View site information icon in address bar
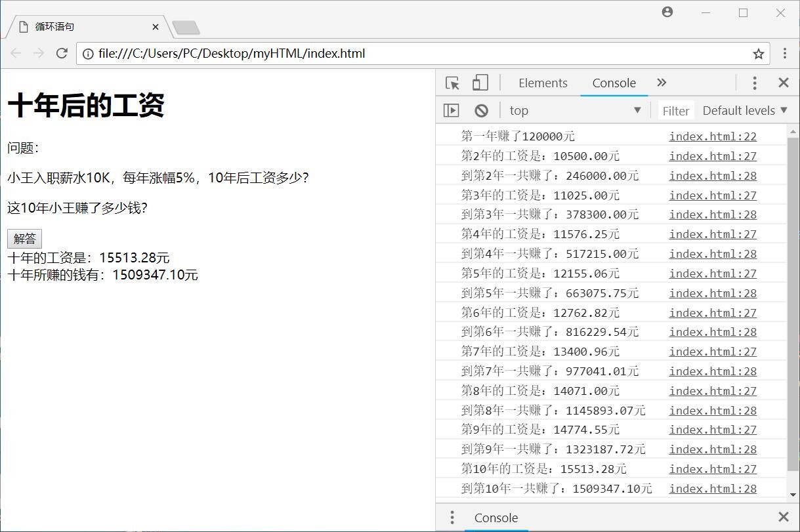 point(88,54)
